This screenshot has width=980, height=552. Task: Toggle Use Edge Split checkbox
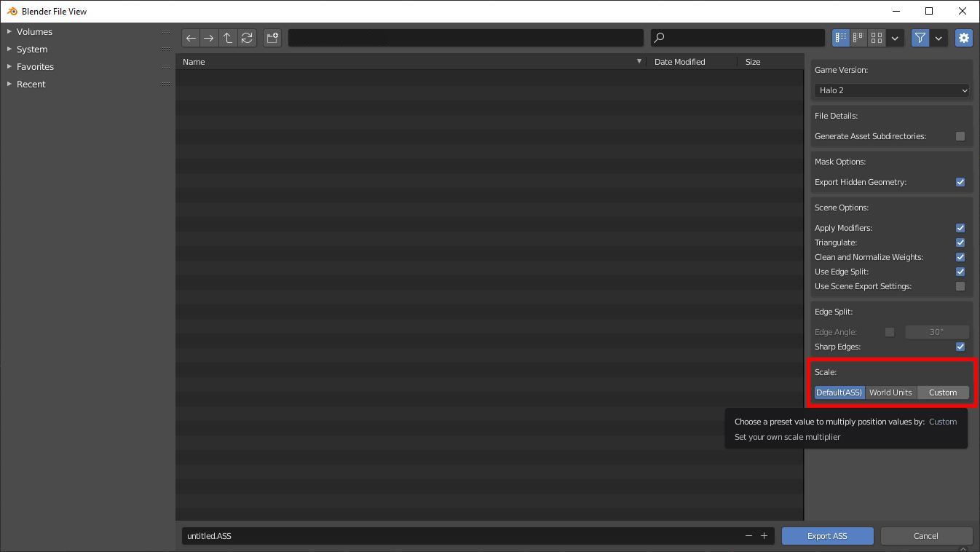pyautogui.click(x=960, y=272)
